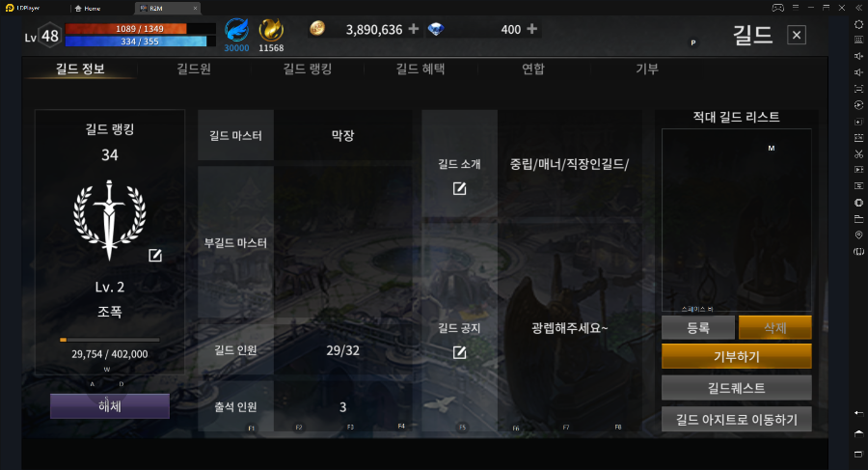
Task: Click the 기부하기 donate button
Action: pos(736,356)
